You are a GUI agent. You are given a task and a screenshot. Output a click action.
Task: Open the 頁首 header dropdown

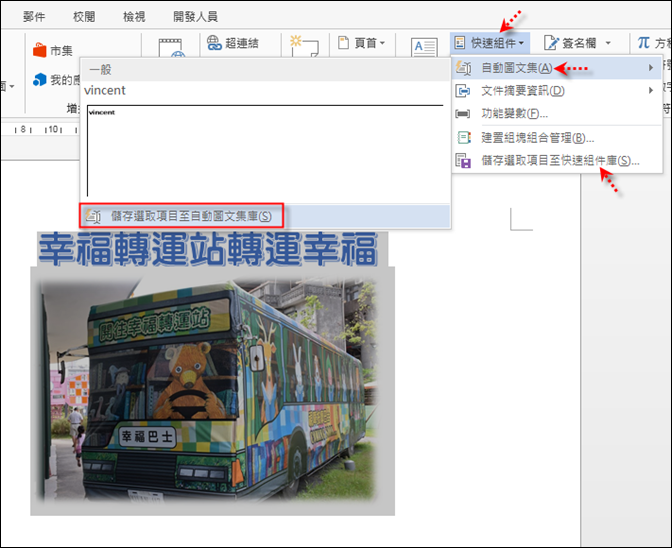[x=362, y=43]
